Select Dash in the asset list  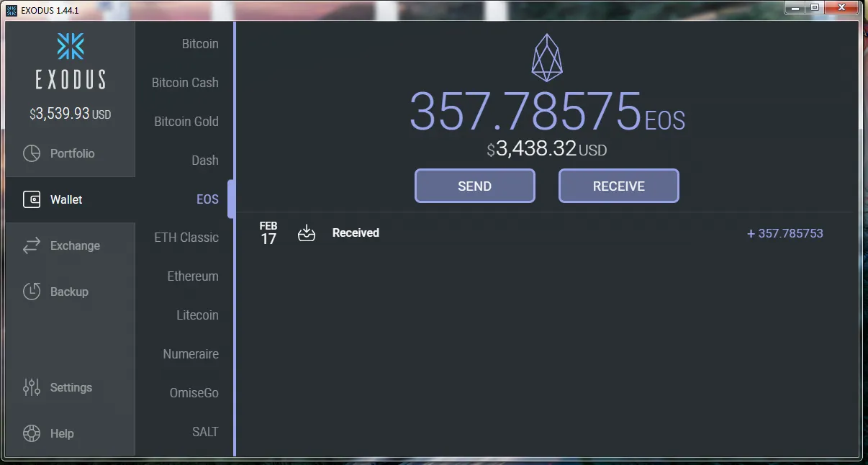205,161
